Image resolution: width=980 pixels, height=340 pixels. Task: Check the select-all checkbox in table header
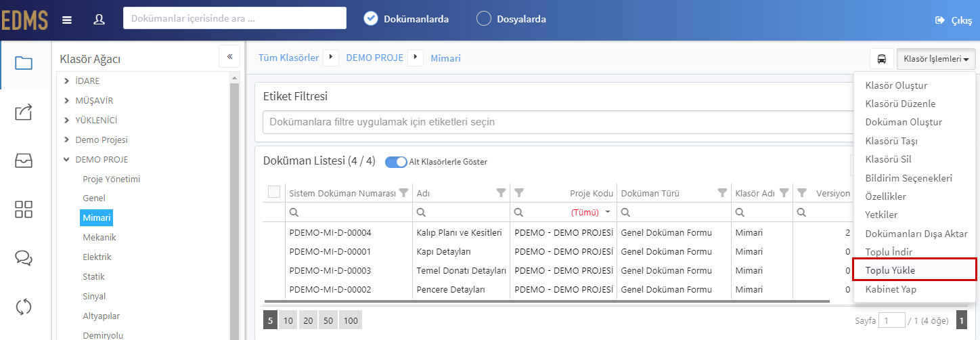coord(274,192)
